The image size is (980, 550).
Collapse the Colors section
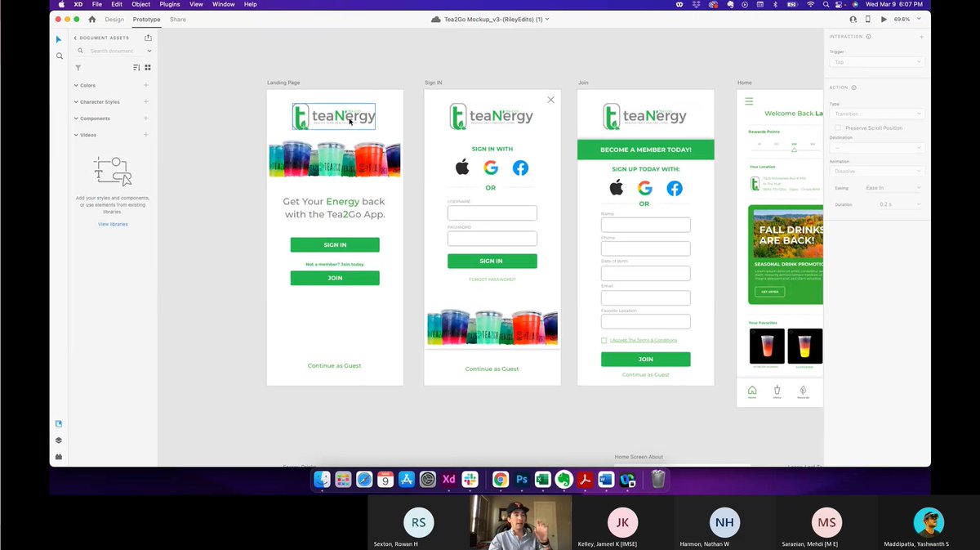click(x=76, y=85)
